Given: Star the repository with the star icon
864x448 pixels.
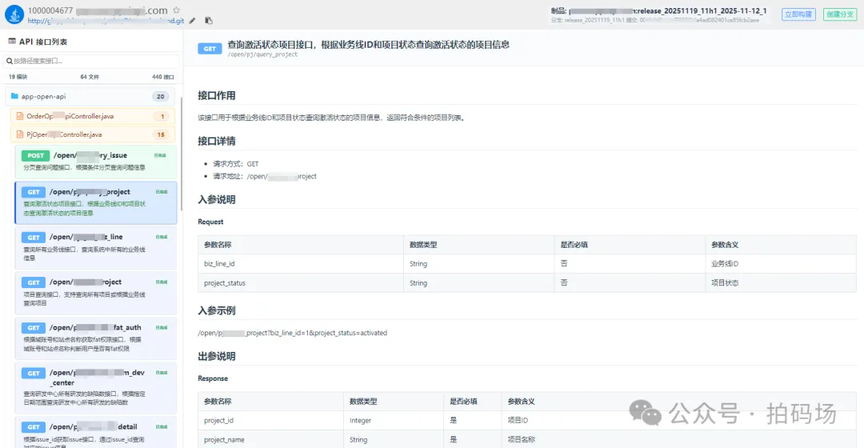Looking at the screenshot, I should click(176, 10).
